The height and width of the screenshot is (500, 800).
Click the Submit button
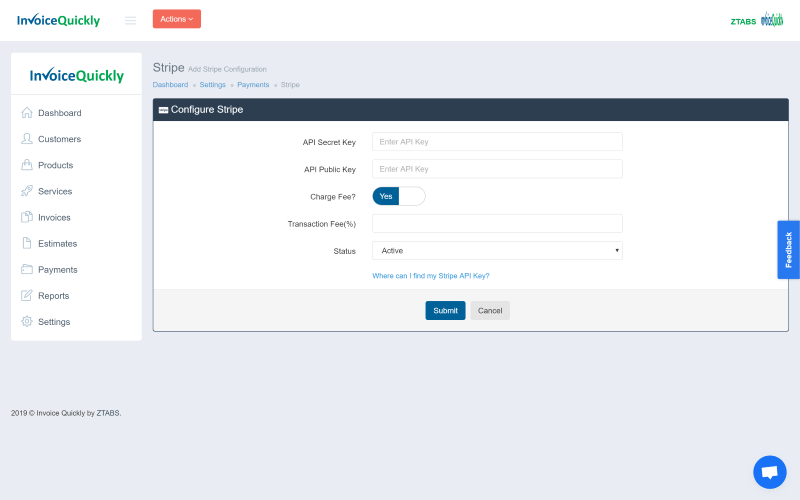coord(445,310)
